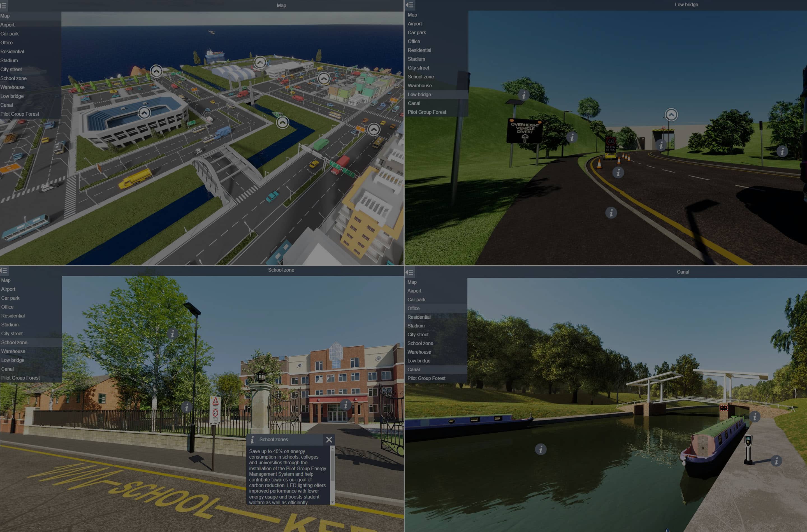
Task: Toggle the sidebar menu icon in School zone view
Action: 4,270
